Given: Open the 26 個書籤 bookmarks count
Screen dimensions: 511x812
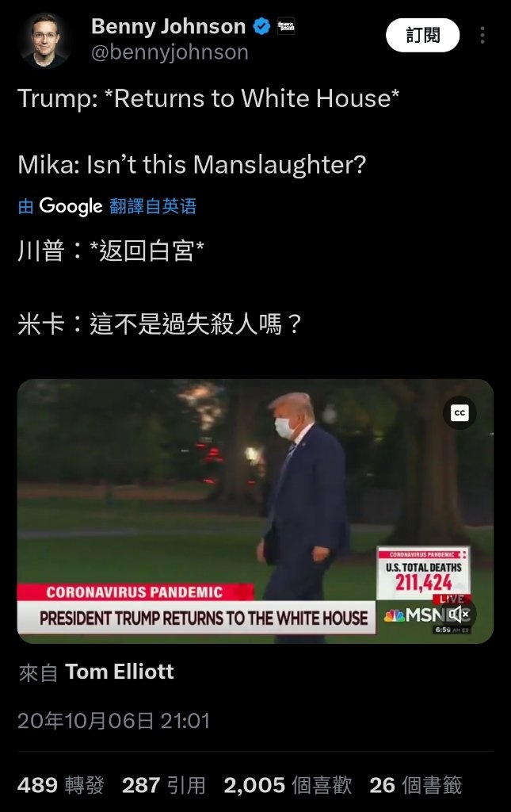Looking at the screenshot, I should pos(415,785).
